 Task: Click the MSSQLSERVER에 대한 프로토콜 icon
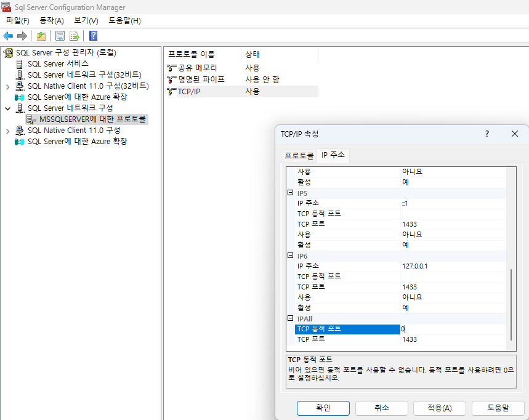tap(31, 119)
